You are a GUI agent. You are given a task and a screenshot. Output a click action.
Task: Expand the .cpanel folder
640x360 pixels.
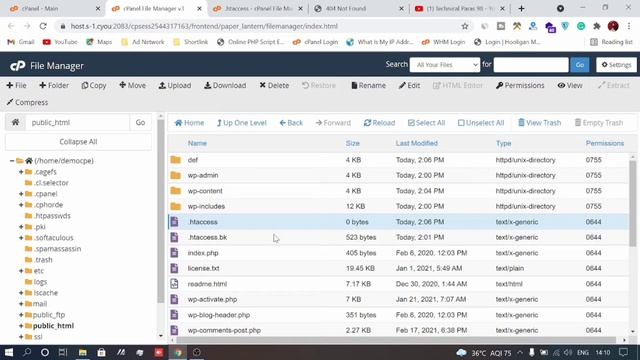pos(21,194)
